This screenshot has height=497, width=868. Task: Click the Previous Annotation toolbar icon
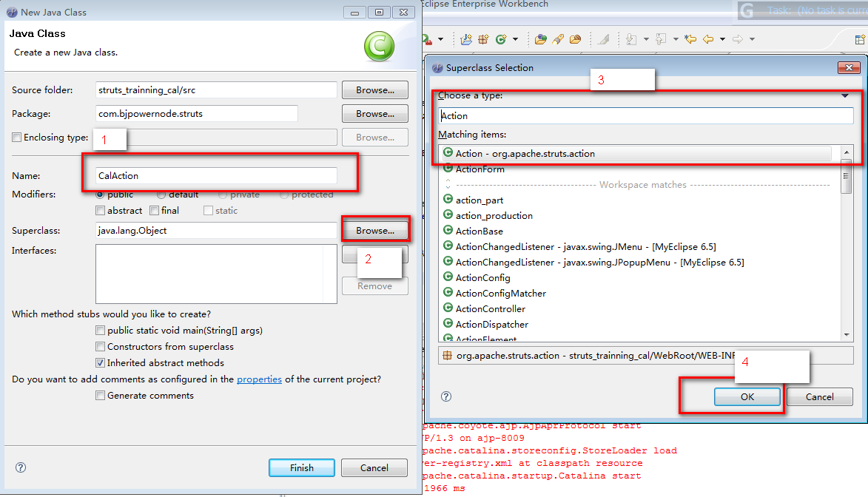tap(661, 39)
